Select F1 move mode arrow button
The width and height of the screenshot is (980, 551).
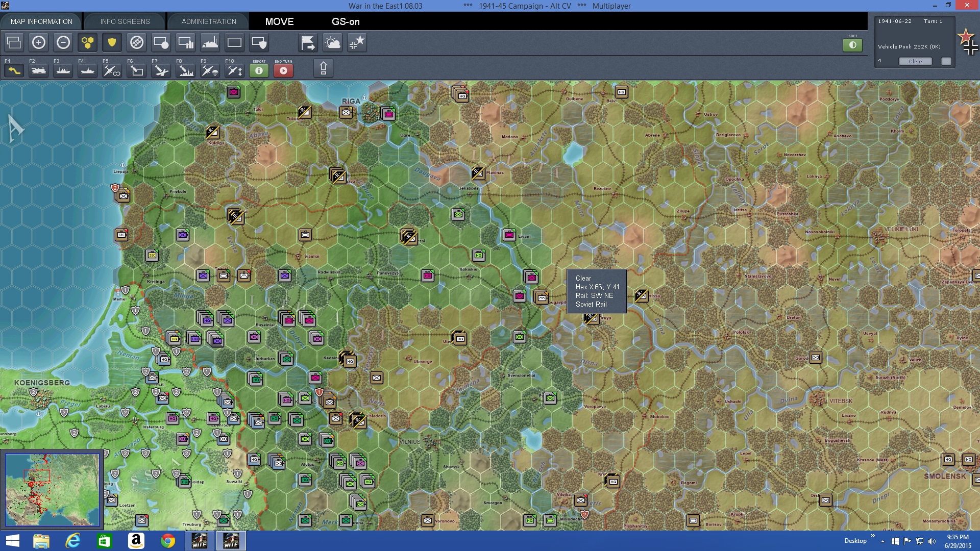pos(14,71)
